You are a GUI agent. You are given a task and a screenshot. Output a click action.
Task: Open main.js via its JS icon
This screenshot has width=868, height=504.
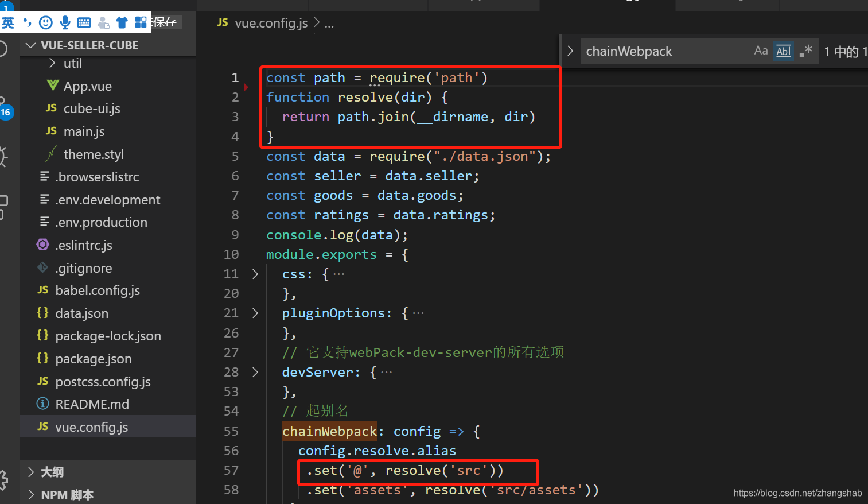click(51, 131)
